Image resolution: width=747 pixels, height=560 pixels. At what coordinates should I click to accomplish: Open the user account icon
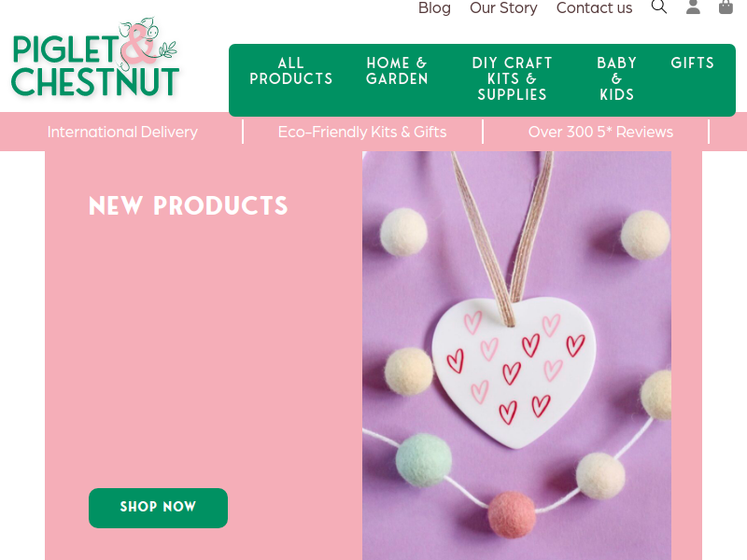pos(693,7)
